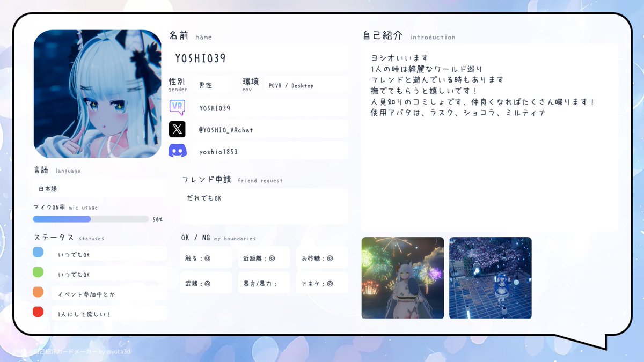This screenshot has width=644, height=362.
Task: Click the X (Twitter) logo icon
Action: tap(177, 129)
